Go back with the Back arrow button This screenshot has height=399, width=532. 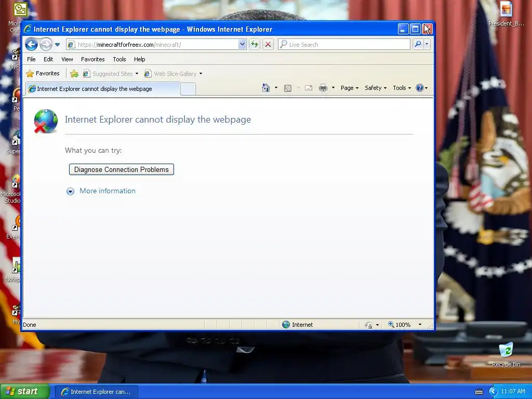tap(31, 45)
